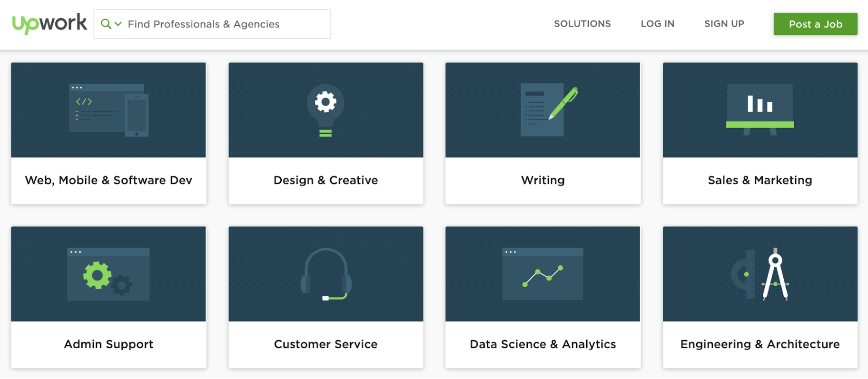Open Web, Mobile & Software Dev category

click(108, 180)
